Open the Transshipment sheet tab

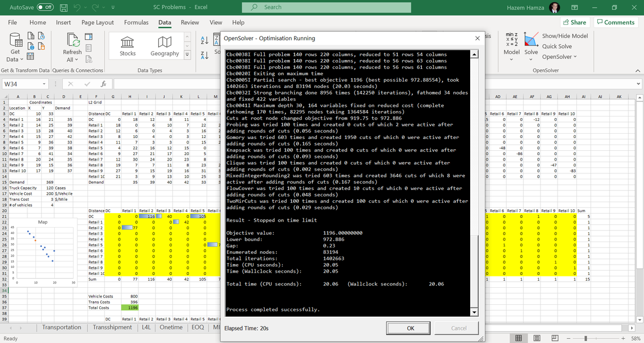coord(113,327)
